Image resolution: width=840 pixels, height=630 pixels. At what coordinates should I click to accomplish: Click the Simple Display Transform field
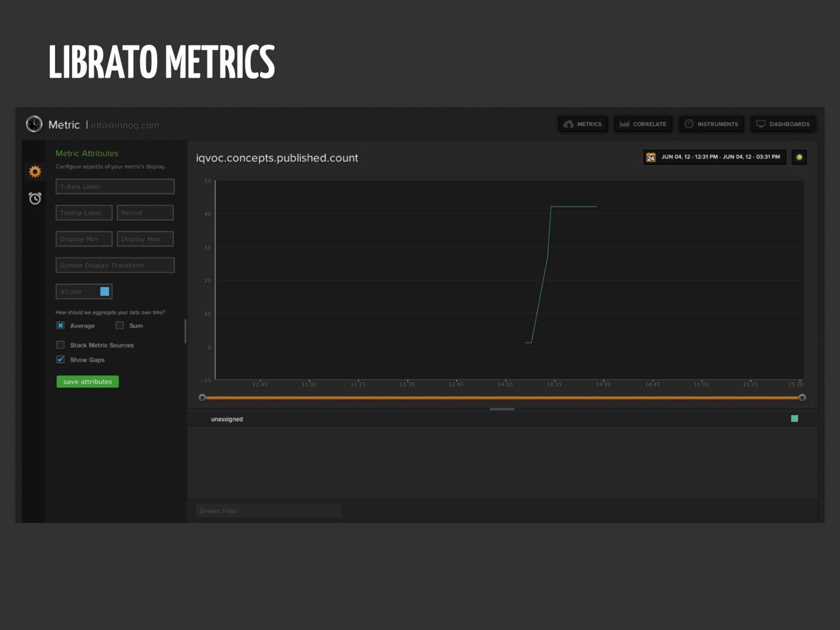click(x=115, y=265)
